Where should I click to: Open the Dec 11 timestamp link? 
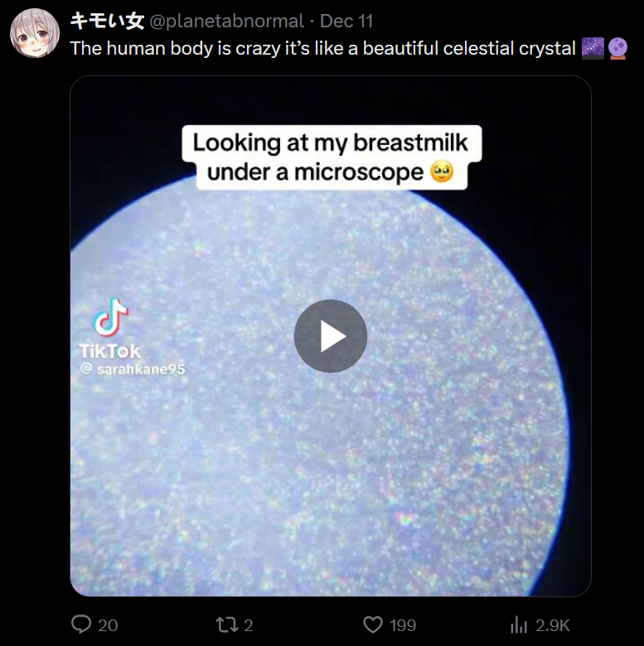[x=346, y=21]
